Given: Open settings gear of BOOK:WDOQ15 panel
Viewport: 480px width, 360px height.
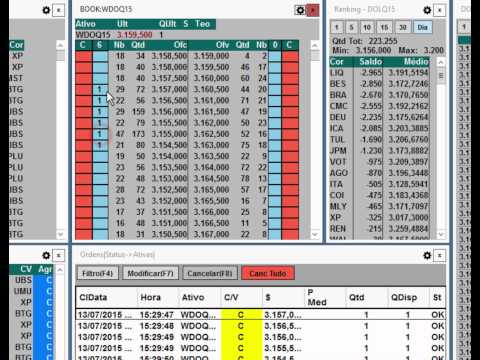Looking at the screenshot, I should (x=300, y=10).
